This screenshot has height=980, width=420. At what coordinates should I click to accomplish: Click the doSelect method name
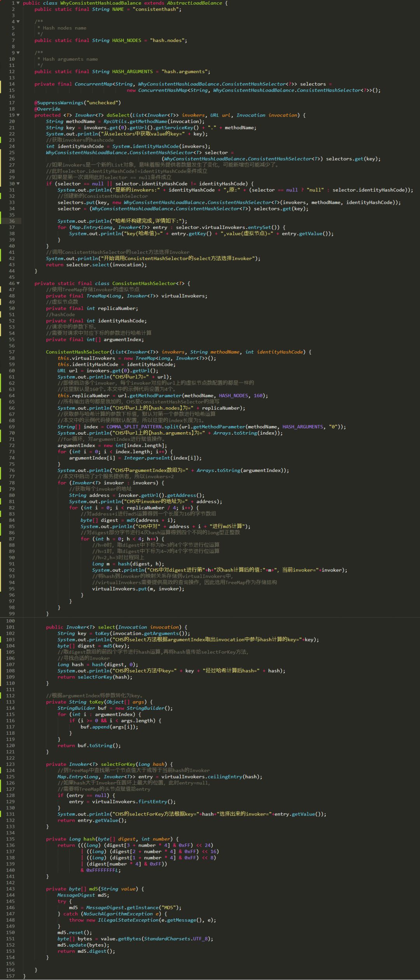coord(118,115)
